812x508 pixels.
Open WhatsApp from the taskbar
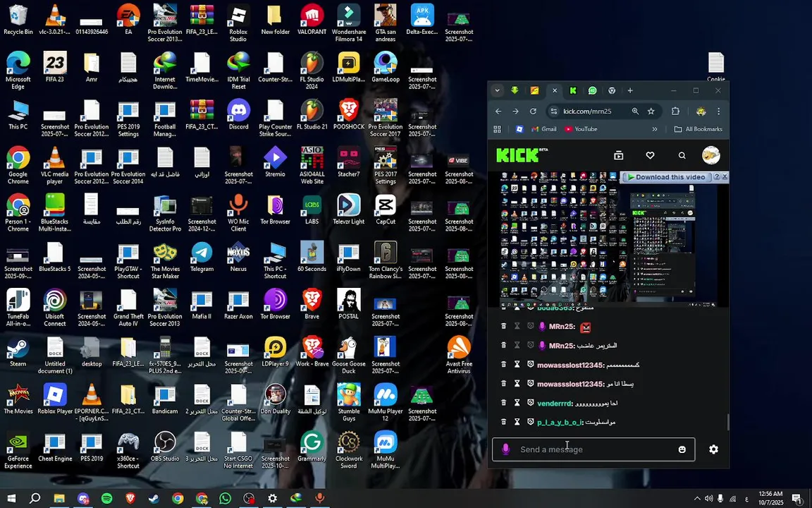225,499
